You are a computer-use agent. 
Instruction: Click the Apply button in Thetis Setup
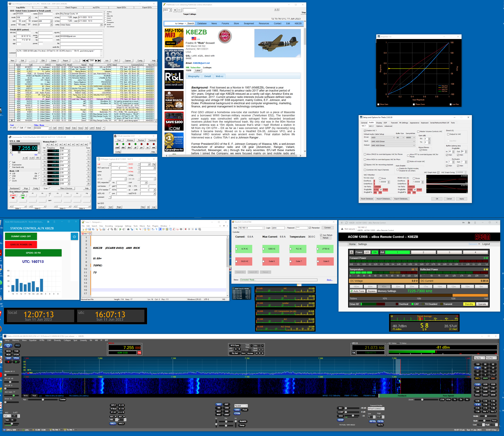point(461,199)
